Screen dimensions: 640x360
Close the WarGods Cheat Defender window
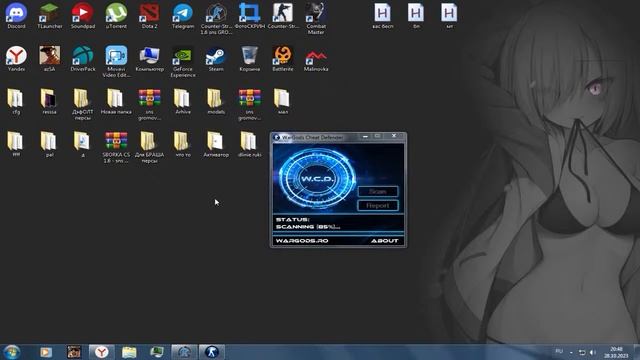pyautogui.click(x=393, y=136)
